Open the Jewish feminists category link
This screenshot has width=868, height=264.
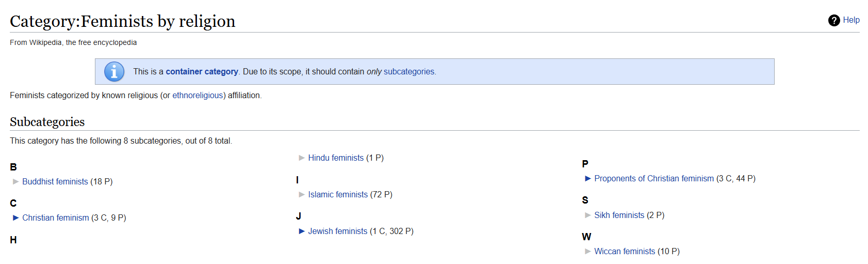pos(338,231)
